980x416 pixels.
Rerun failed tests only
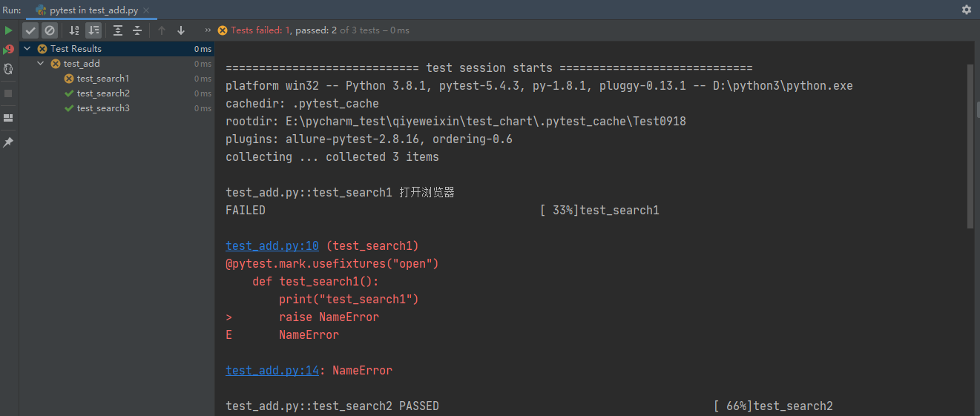point(8,50)
